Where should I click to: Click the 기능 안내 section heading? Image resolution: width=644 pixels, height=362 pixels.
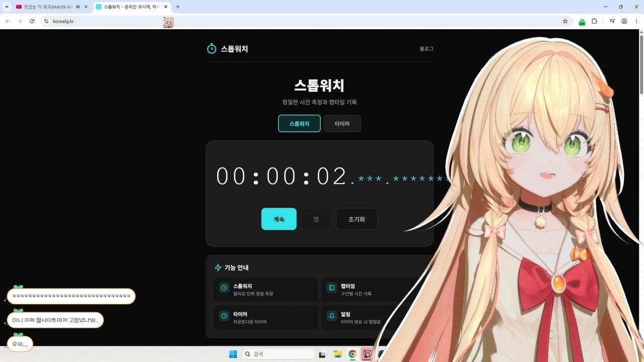tap(236, 268)
